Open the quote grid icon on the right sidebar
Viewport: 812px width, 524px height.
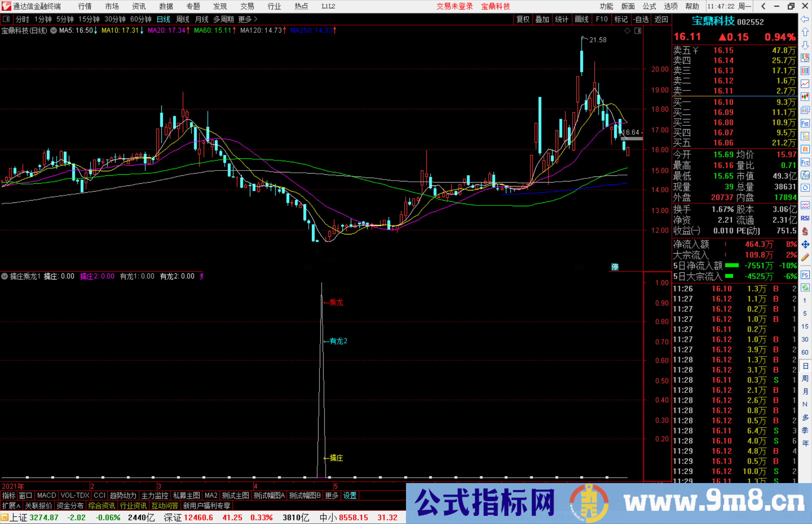click(x=805, y=70)
